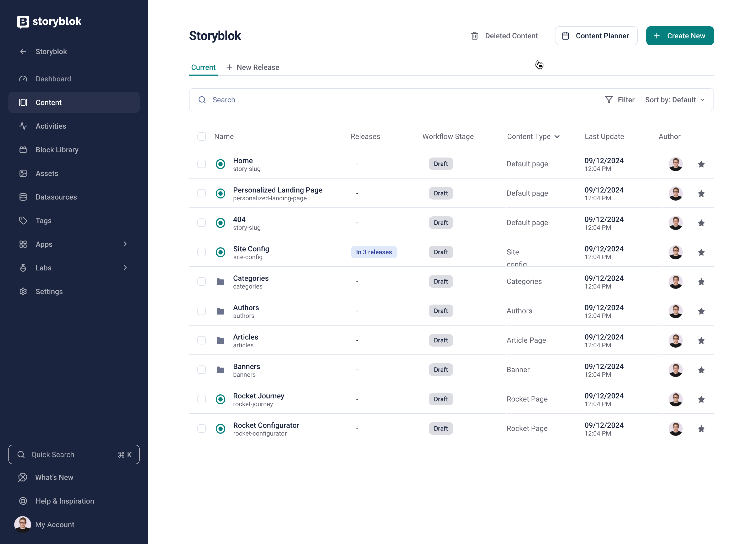Open the Activities page

(51, 126)
